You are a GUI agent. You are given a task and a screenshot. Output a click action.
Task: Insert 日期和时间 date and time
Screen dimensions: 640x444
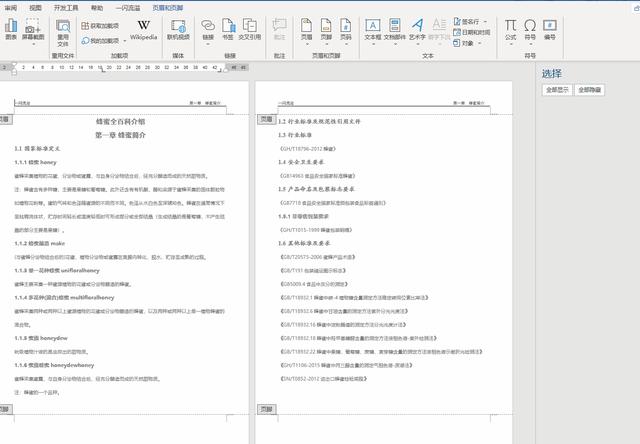(x=471, y=32)
